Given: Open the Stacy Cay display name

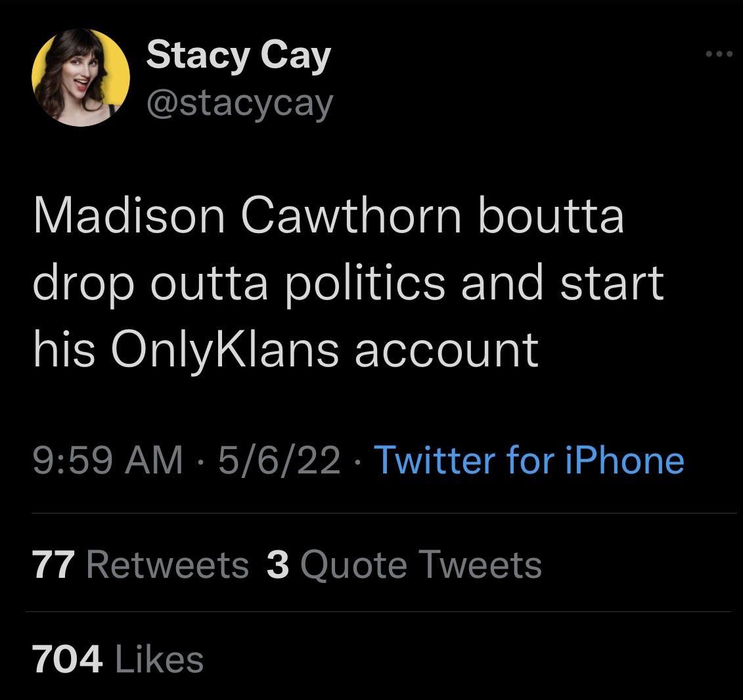Looking at the screenshot, I should click(x=238, y=55).
